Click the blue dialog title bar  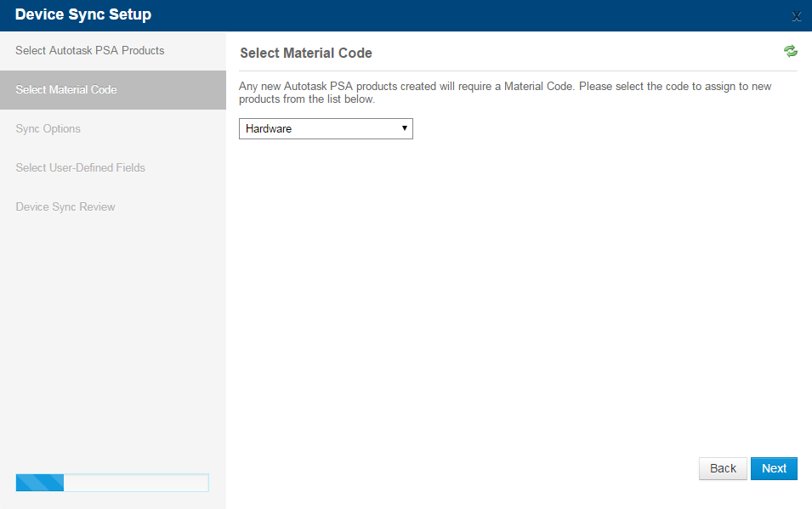(x=406, y=15)
